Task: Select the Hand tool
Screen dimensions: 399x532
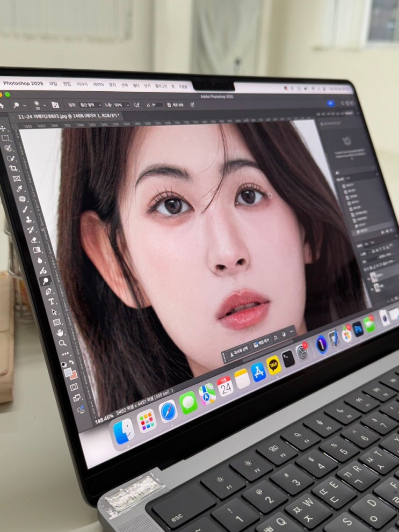Action: (x=60, y=332)
